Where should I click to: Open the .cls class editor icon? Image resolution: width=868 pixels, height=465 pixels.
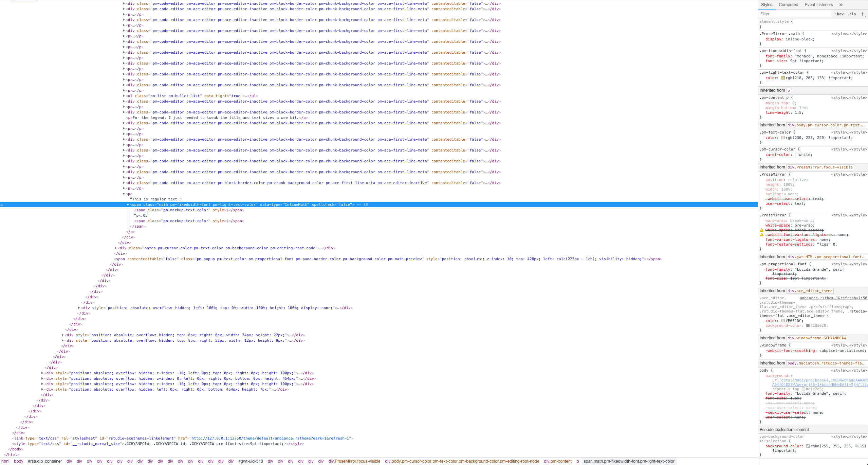click(x=851, y=14)
